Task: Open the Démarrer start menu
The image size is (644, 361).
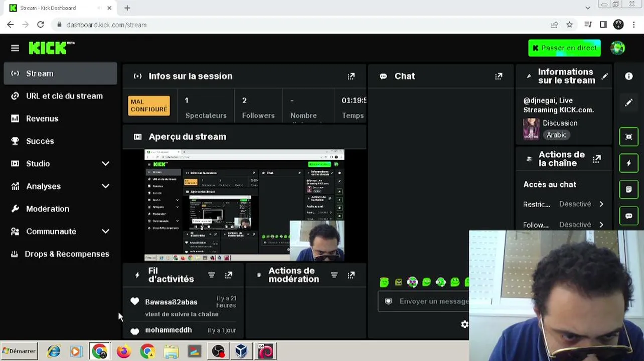Action: (20, 351)
